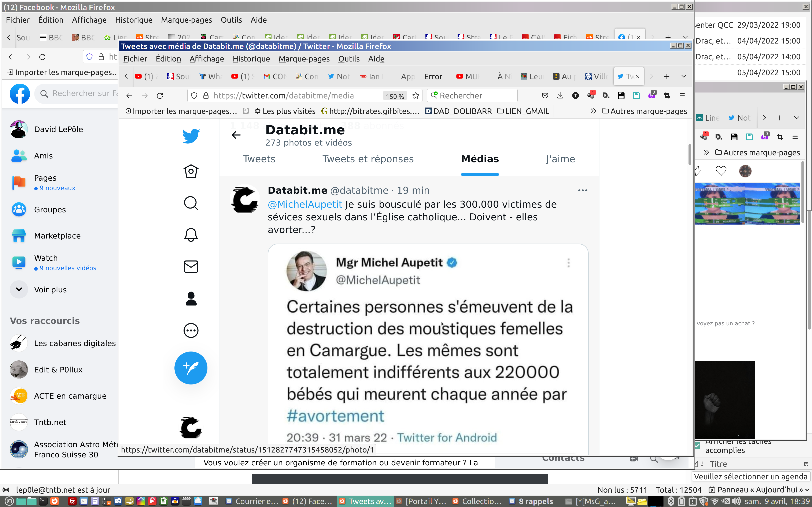Open tweet options three-dots menu
The height and width of the screenshot is (507, 812).
click(583, 191)
